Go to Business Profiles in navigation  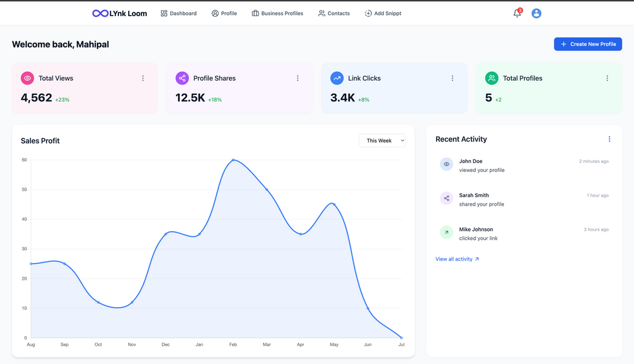(278, 14)
